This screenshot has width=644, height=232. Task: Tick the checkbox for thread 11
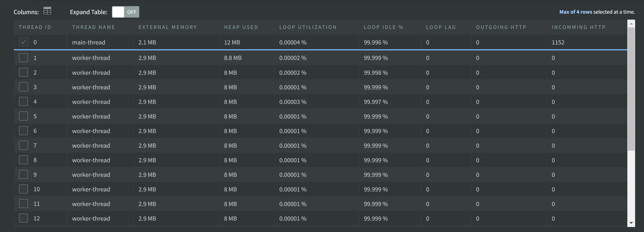(x=23, y=204)
